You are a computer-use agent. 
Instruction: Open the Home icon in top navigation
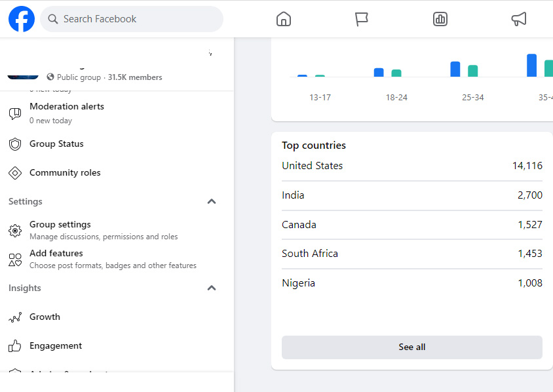pos(284,19)
